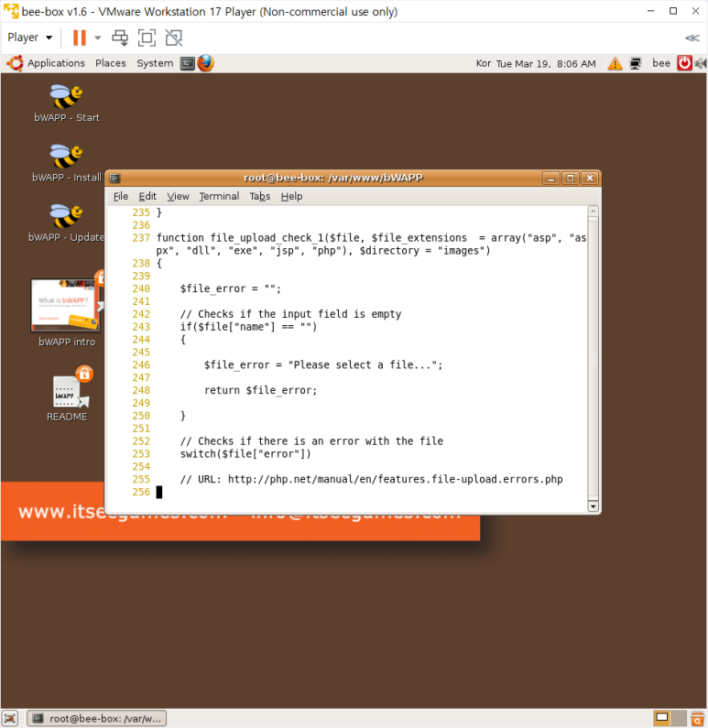
Task: Click the volume speaker icon
Action: [700, 63]
